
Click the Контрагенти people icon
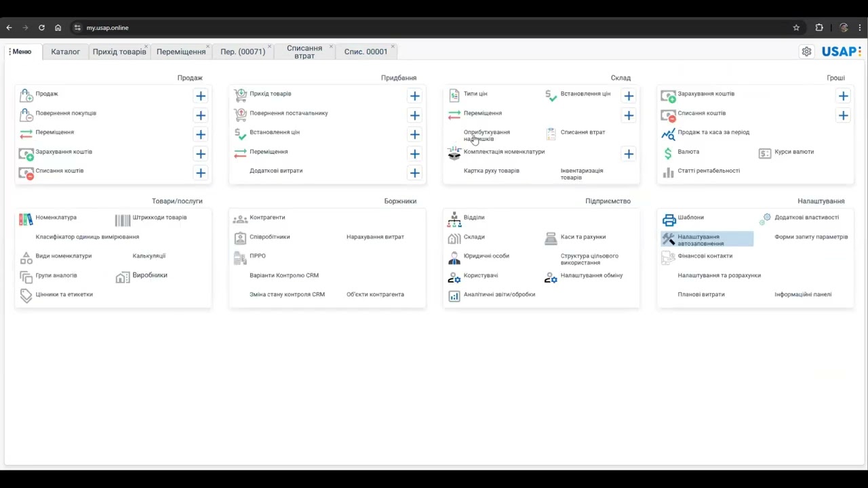pyautogui.click(x=240, y=220)
